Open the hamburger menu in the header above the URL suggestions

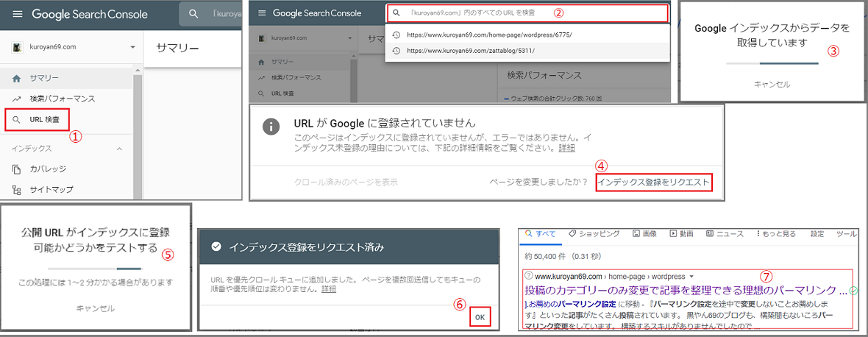point(262,13)
